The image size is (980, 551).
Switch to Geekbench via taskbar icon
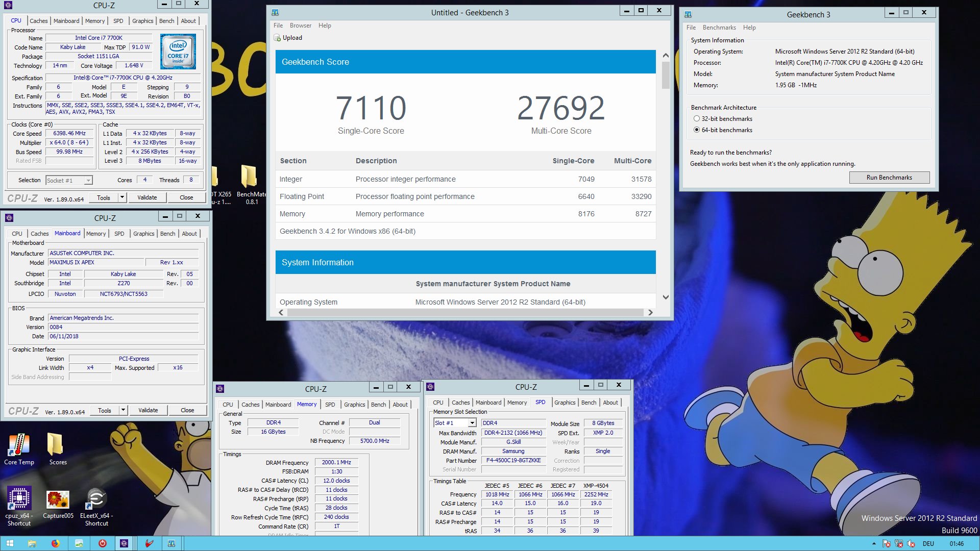point(171,543)
